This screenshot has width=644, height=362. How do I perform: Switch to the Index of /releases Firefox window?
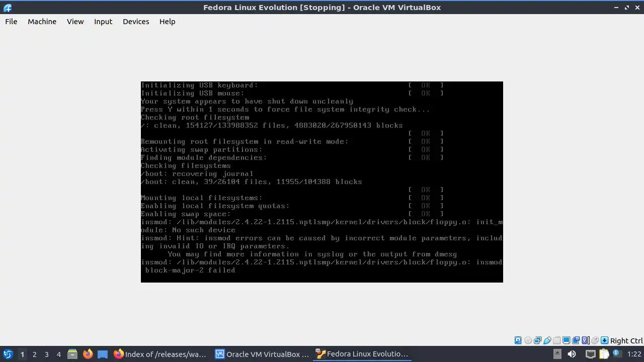pyautogui.click(x=161, y=354)
